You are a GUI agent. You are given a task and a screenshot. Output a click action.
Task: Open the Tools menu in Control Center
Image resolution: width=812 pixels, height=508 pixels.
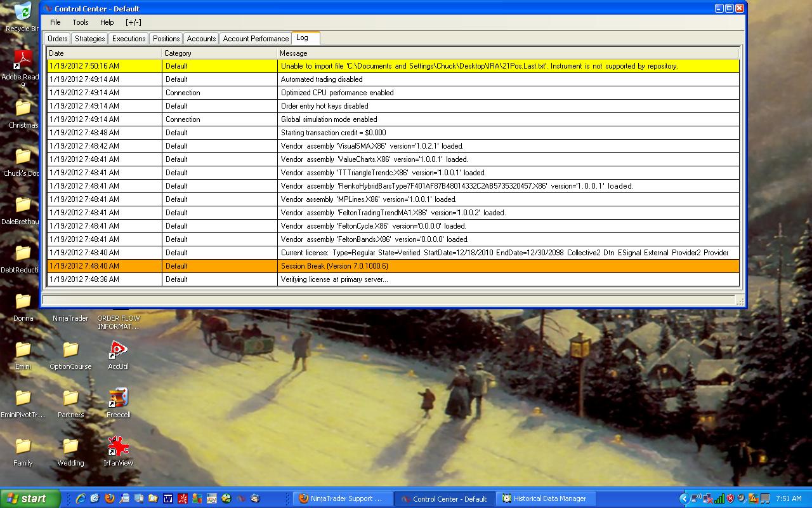[x=81, y=22]
